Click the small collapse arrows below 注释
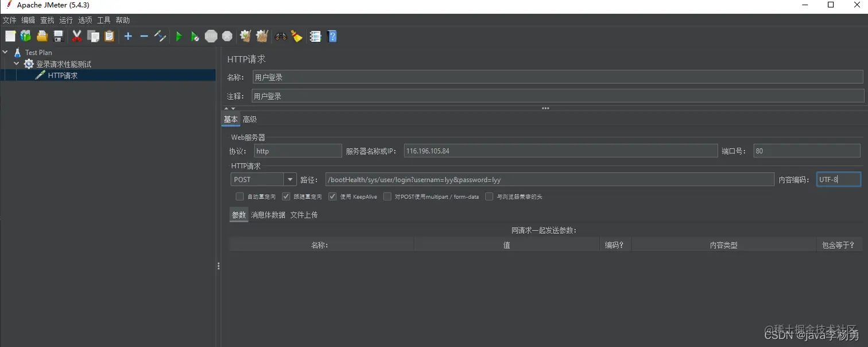Image resolution: width=868 pixels, height=347 pixels. pyautogui.click(x=230, y=108)
